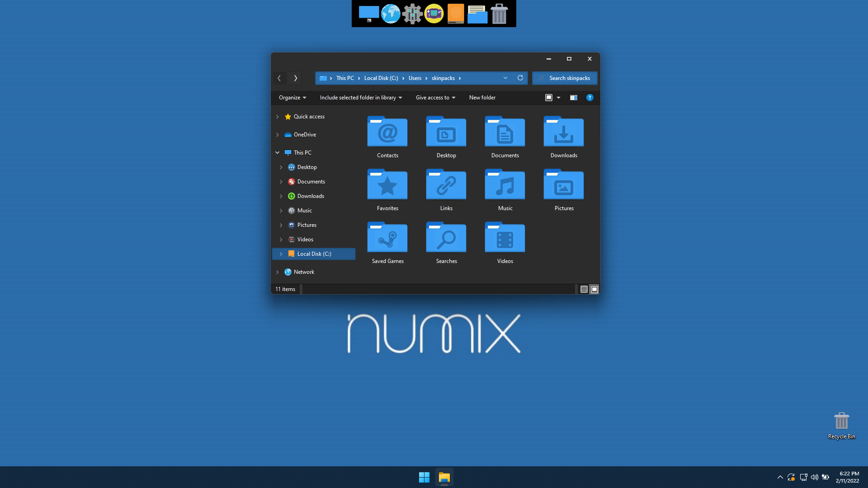Image resolution: width=868 pixels, height=488 pixels.
Task: Open the Give access to menu
Action: (435, 98)
